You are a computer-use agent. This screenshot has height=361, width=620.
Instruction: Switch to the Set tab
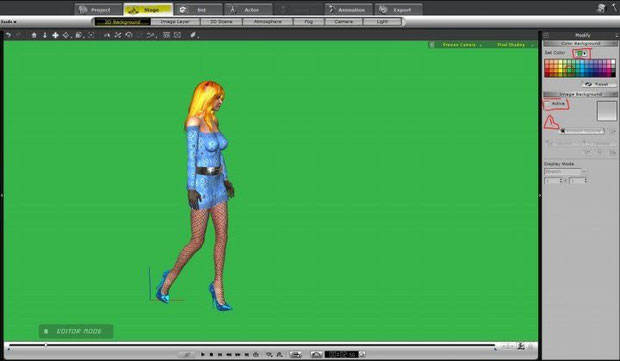(198, 9)
